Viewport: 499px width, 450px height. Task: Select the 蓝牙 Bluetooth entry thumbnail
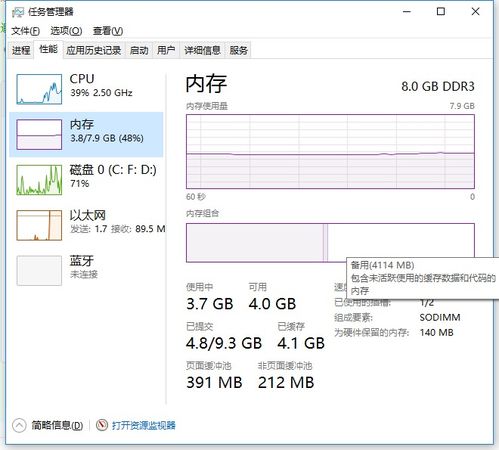click(39, 270)
